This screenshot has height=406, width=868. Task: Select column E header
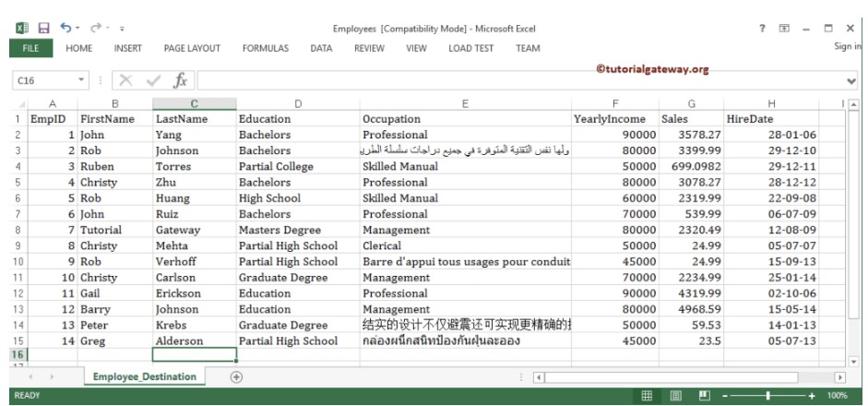pos(465,103)
